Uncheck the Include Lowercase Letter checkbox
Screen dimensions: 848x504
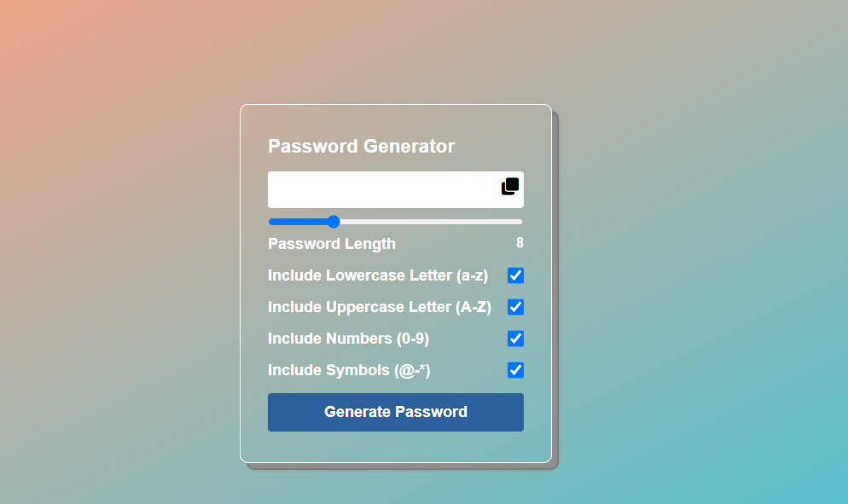pos(515,275)
